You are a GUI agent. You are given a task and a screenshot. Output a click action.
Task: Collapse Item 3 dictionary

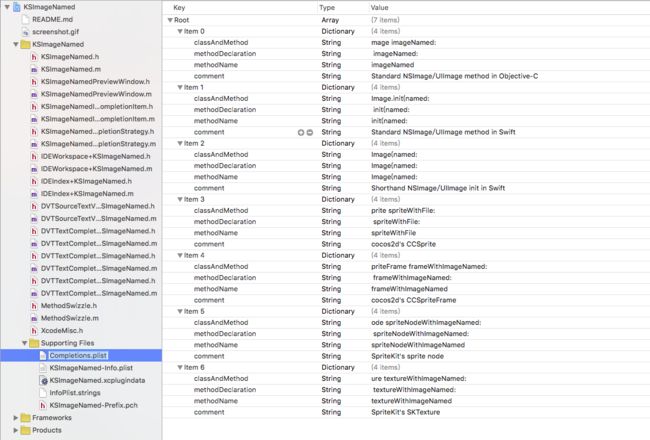[180, 199]
